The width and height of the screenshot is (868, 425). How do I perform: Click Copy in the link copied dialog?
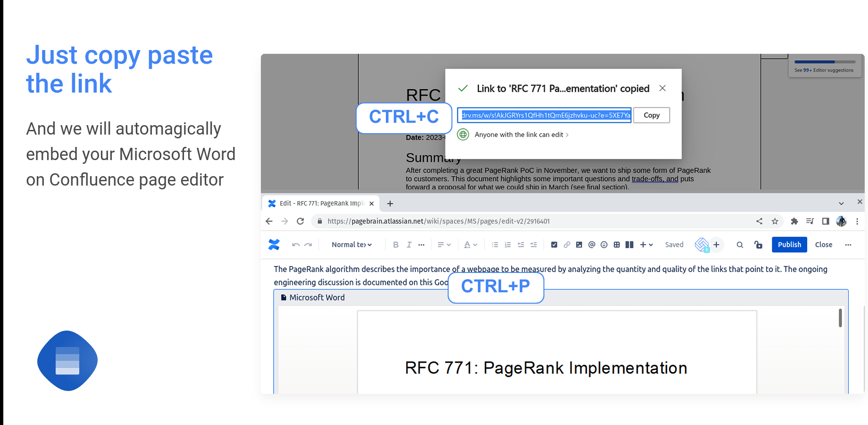click(x=651, y=115)
